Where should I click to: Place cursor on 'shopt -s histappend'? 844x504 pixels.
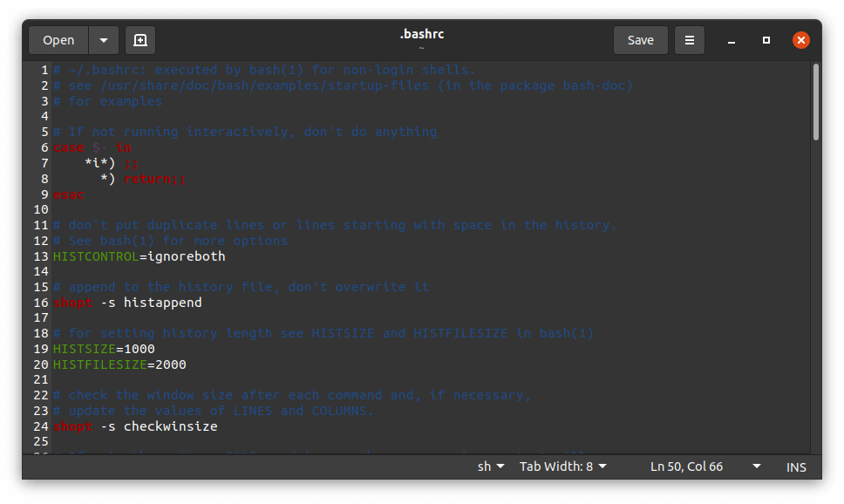coord(126,302)
